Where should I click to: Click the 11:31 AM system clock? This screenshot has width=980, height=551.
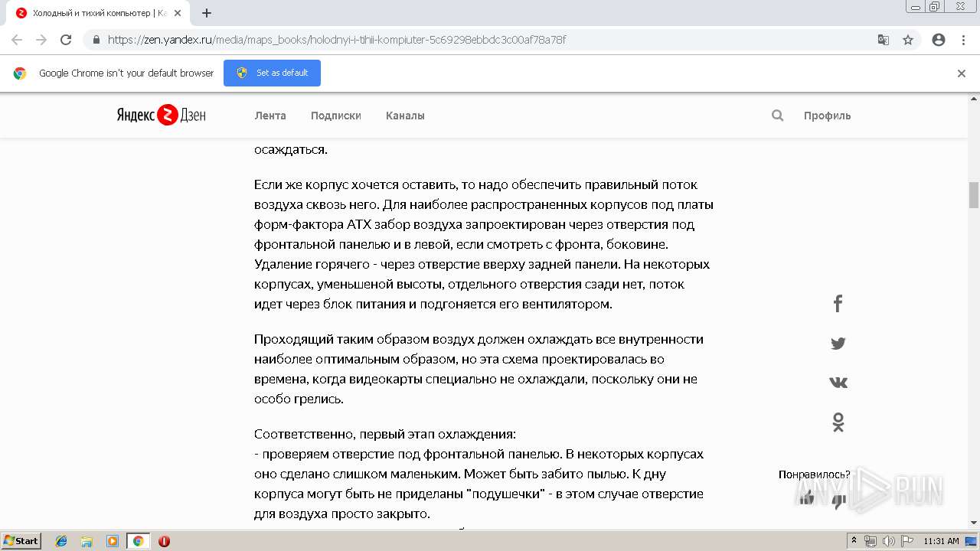click(x=941, y=541)
